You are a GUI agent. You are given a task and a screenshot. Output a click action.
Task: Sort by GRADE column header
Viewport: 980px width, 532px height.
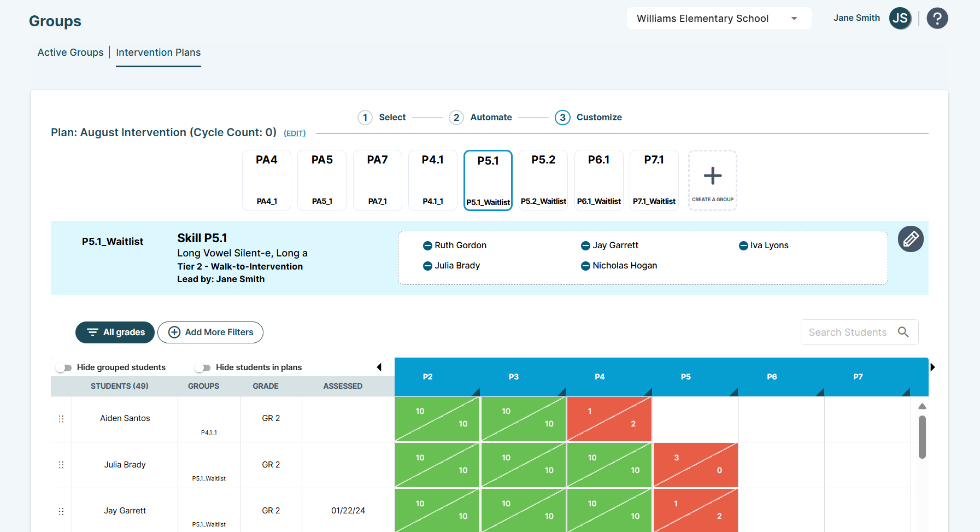click(266, 386)
